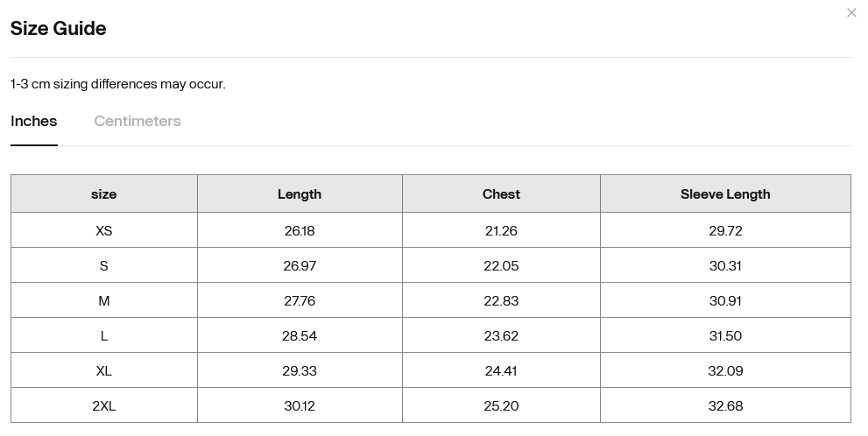The image size is (868, 436).
Task: Close the Size Guide dialog
Action: (x=851, y=13)
